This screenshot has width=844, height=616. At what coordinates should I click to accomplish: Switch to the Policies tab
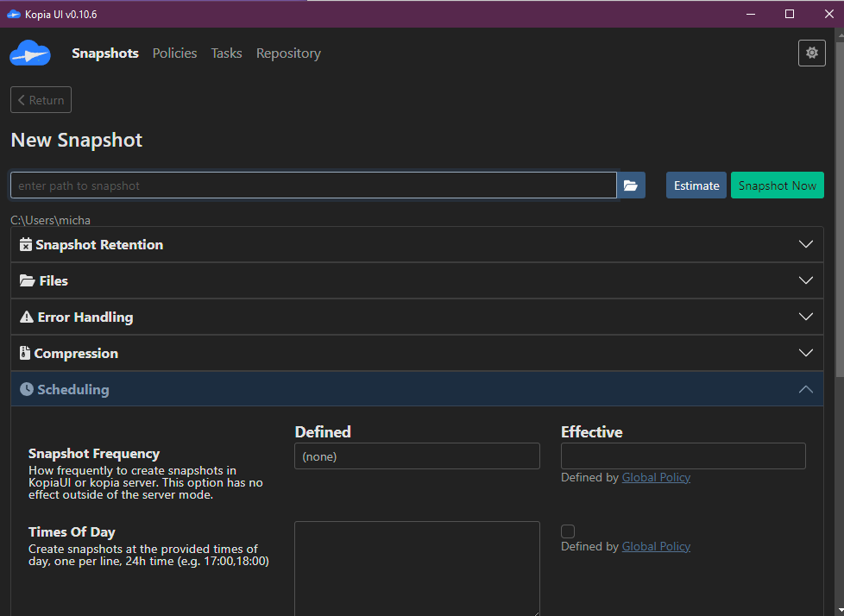(174, 53)
